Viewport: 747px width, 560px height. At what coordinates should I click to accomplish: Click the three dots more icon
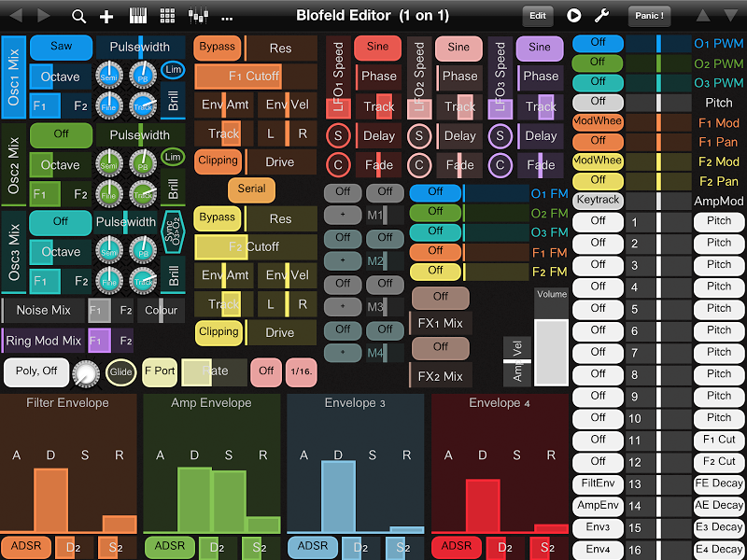227,16
